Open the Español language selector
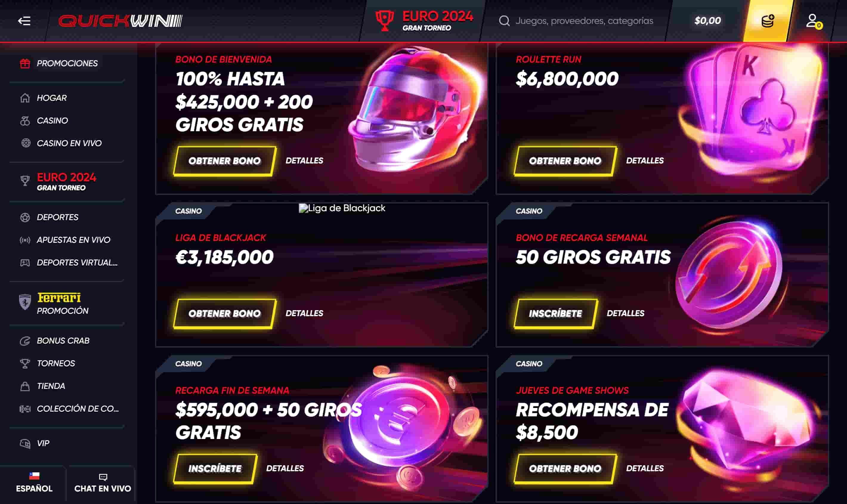847x504 pixels. point(34,482)
